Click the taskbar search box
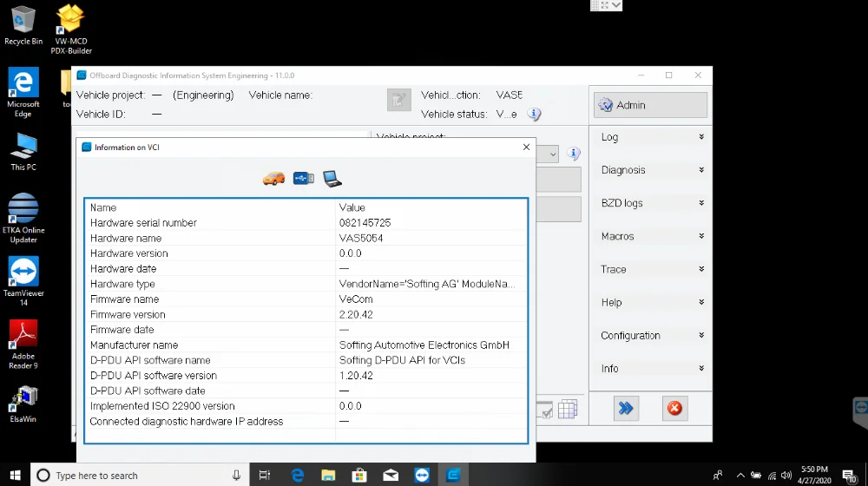 coord(140,476)
